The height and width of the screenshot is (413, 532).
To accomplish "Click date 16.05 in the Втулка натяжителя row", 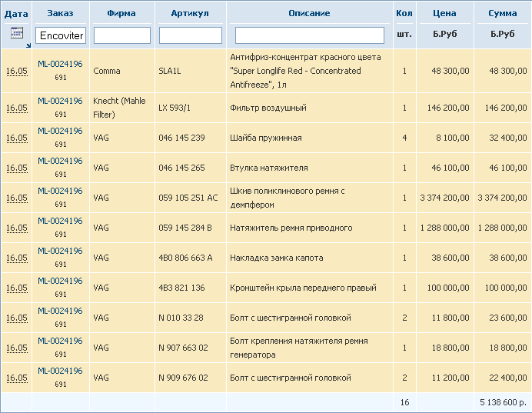I will point(17,168).
